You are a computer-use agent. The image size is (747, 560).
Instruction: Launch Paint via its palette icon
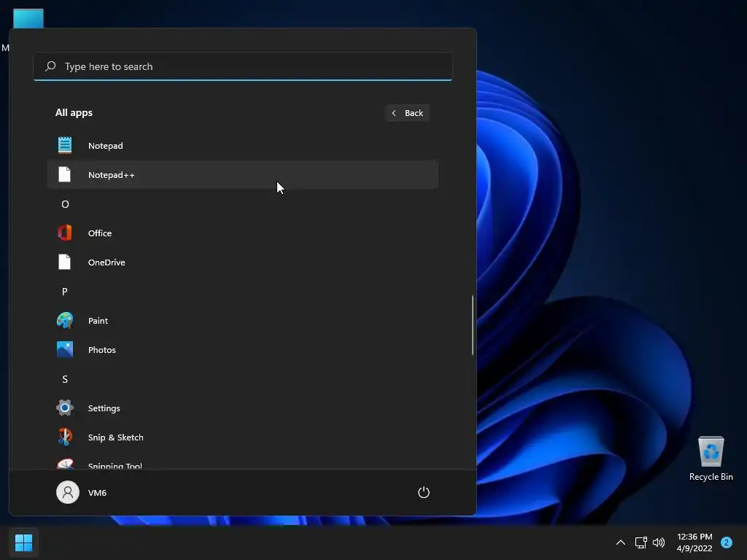[65, 321]
